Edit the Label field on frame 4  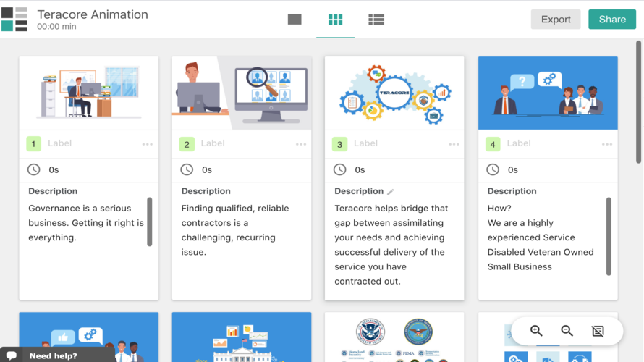(519, 143)
